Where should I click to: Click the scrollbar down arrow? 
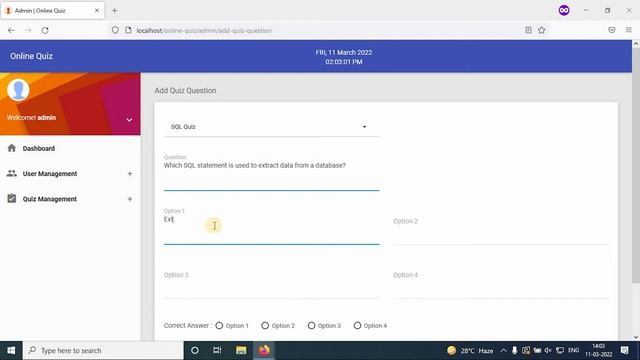tap(636, 337)
